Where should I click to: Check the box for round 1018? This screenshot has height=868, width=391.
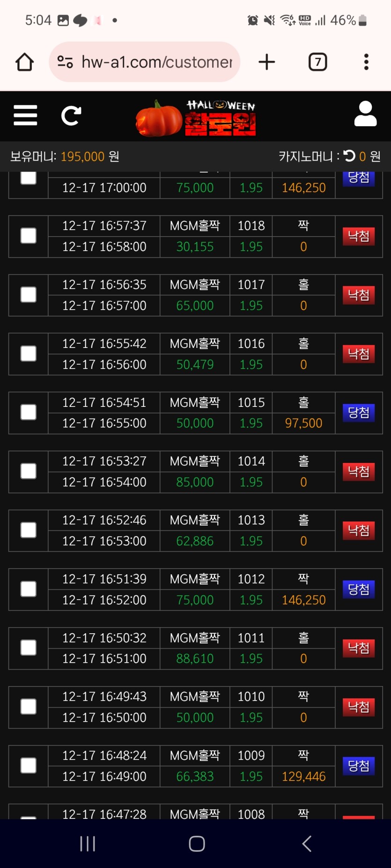tap(29, 236)
